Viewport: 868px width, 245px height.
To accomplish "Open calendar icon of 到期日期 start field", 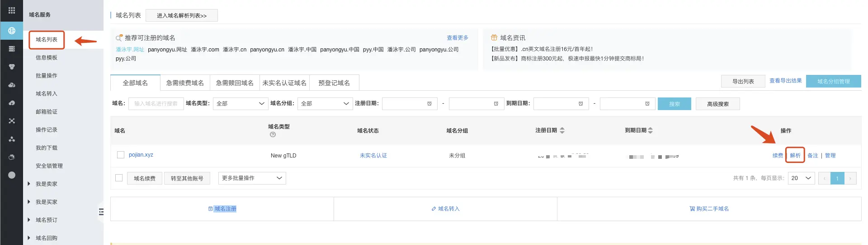I will (581, 104).
